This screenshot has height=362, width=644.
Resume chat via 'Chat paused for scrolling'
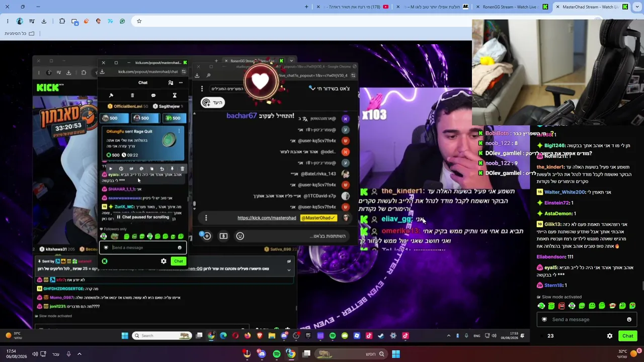143,217
